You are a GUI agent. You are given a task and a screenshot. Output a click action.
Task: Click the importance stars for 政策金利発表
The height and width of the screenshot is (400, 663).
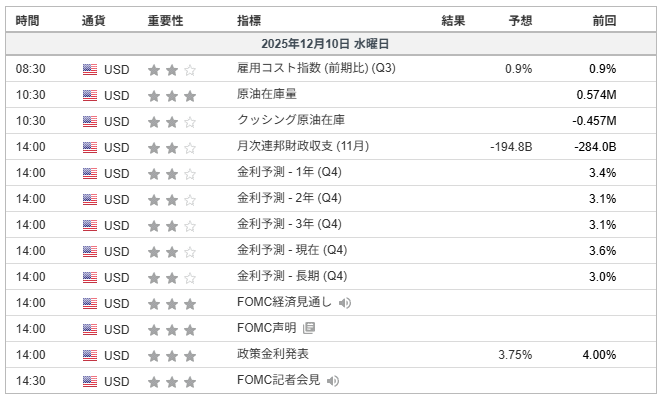[172, 354]
